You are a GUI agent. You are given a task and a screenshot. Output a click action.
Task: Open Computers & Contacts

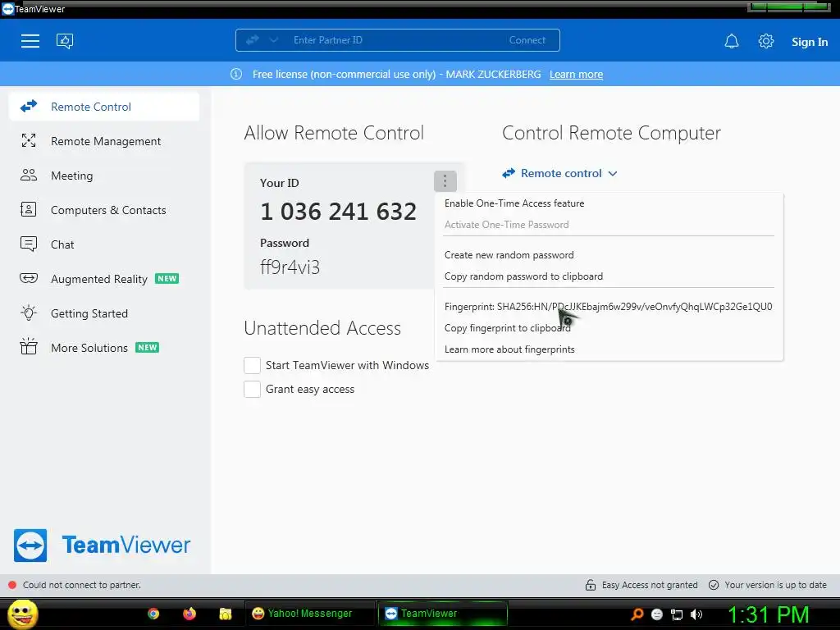[104, 210]
